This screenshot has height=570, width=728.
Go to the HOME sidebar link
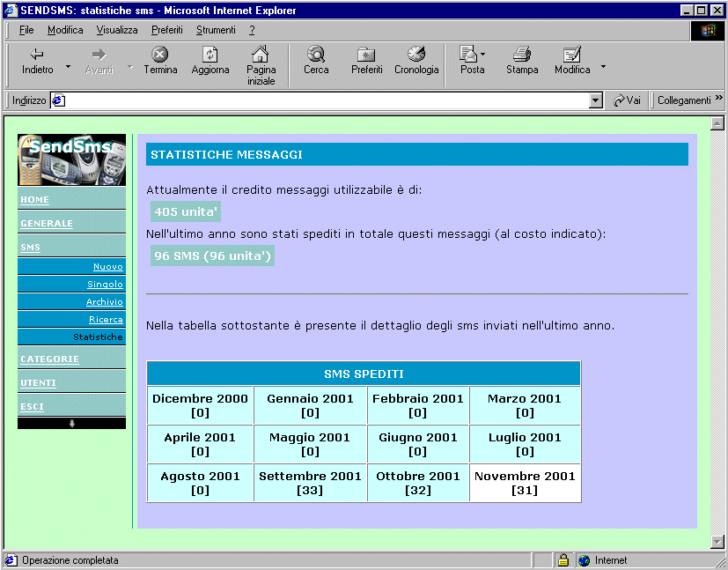point(35,200)
